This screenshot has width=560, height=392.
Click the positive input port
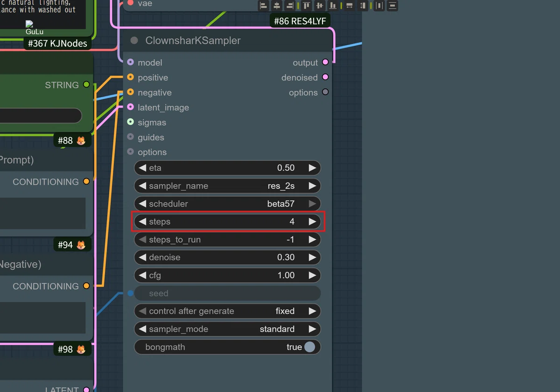click(130, 77)
